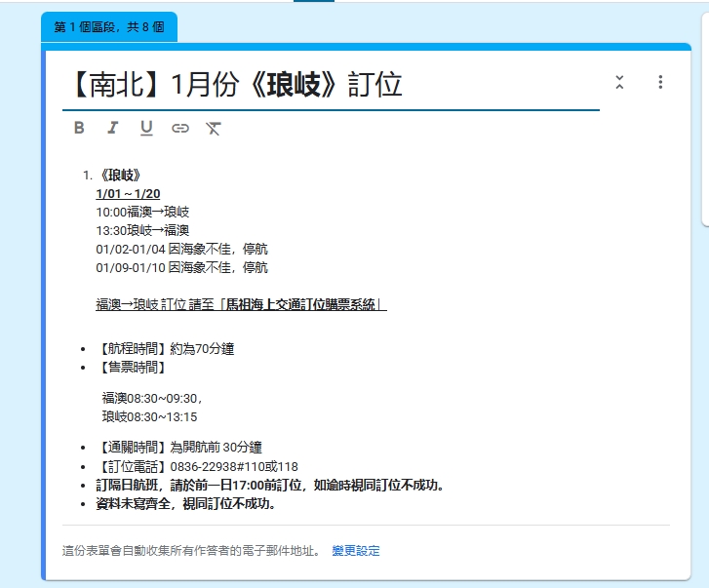This screenshot has width=709, height=588.
Task: Click the 1/01 ~ 1/20 date heading
Action: [128, 194]
